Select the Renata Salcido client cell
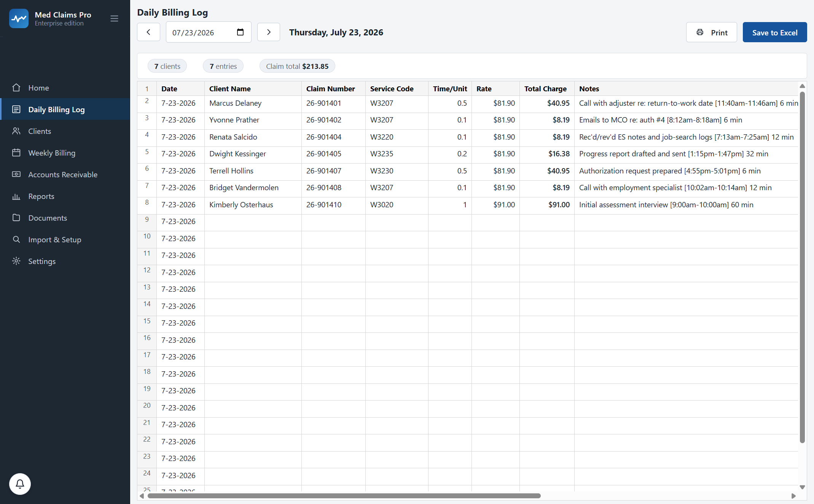The height and width of the screenshot is (504, 814). [x=253, y=137]
